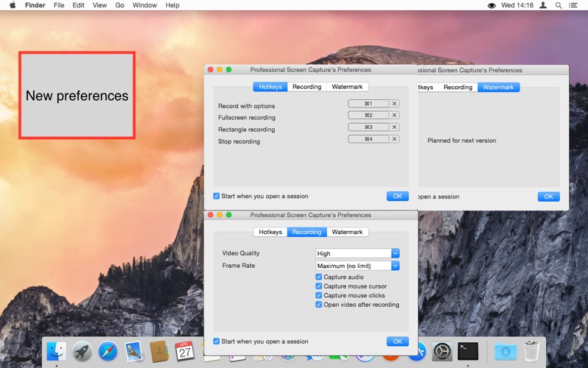Screen dimensions: 588x368
Task: Open Mail stamp icon in the dock
Action: click(x=134, y=352)
